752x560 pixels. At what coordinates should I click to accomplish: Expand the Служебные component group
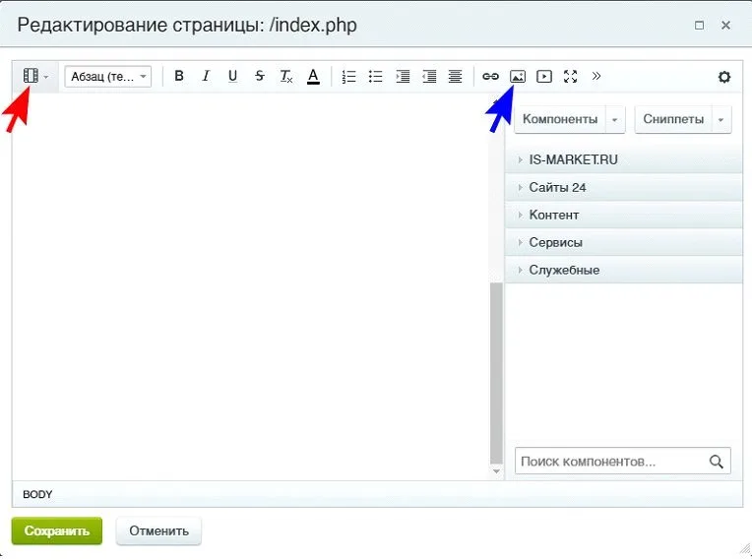pyautogui.click(x=623, y=270)
